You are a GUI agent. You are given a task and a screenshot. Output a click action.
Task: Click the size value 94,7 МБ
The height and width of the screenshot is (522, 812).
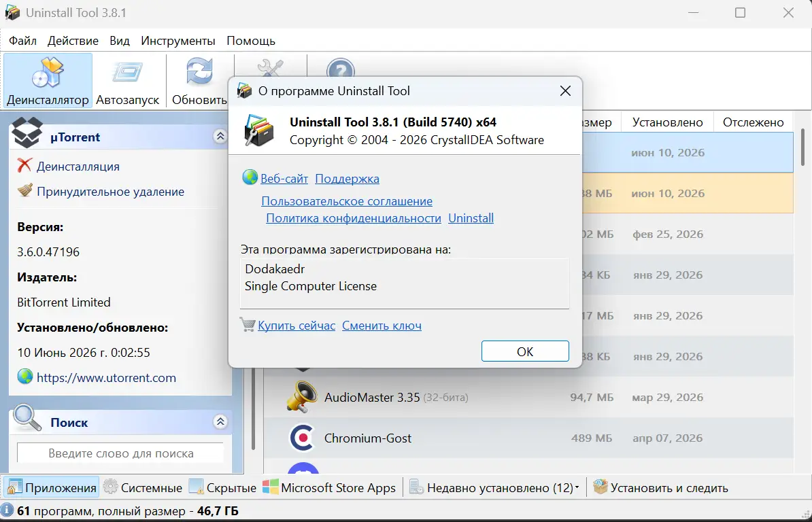(x=592, y=398)
